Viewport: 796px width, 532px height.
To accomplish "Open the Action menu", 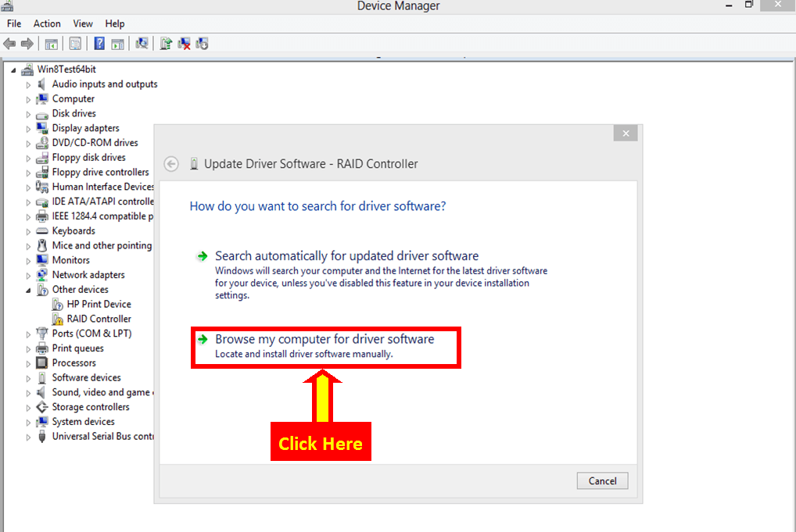I will 47,24.
